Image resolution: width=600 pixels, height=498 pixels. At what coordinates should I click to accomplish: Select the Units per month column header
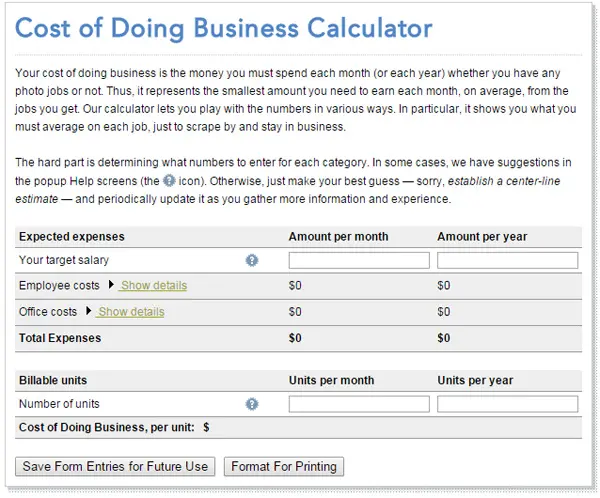[331, 380]
